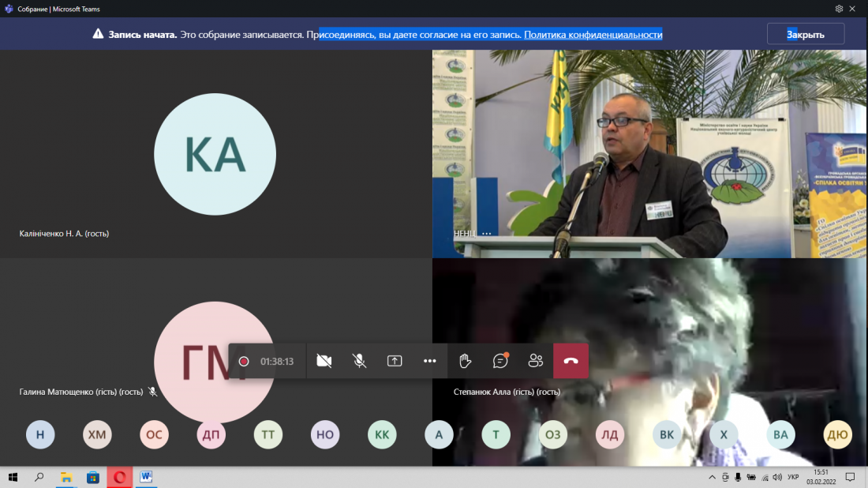Turn on camera in meeting toolbar
Screen dimensions: 868x488
324,361
